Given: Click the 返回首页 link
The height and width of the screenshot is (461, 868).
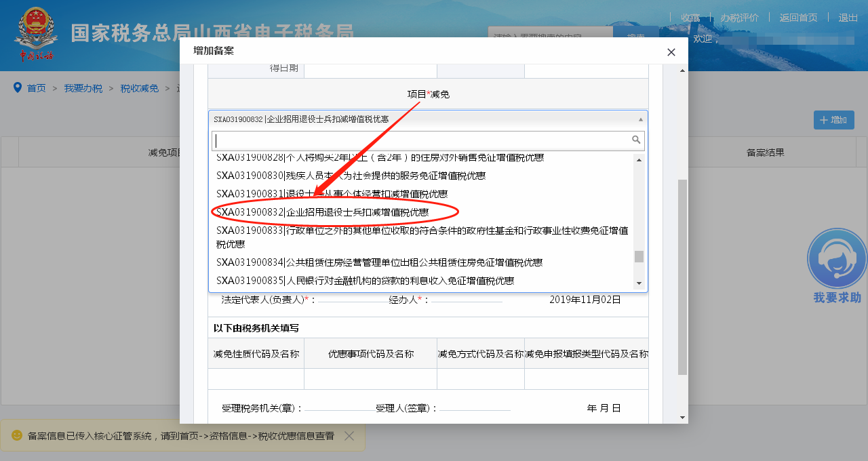Looking at the screenshot, I should (799, 18).
